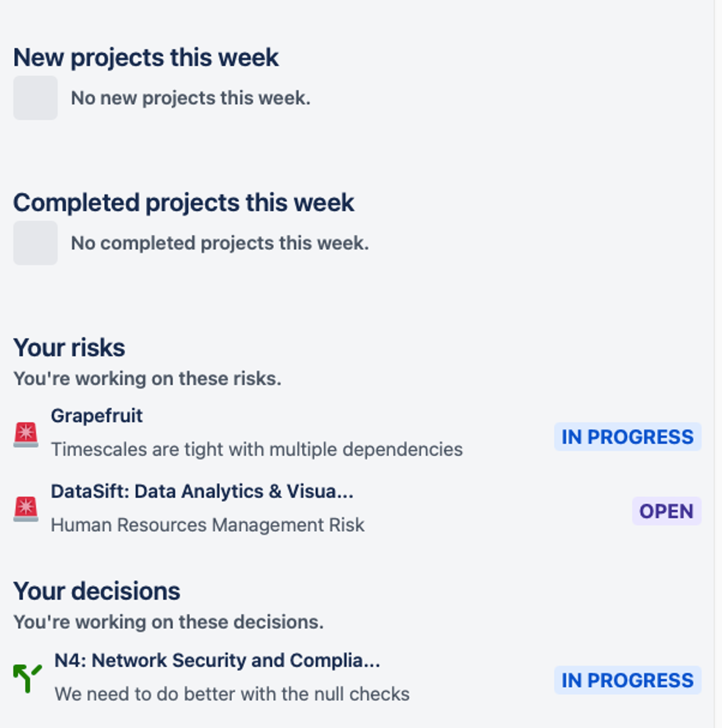
Task: Open the Grapefruit risk title
Action: tap(96, 416)
